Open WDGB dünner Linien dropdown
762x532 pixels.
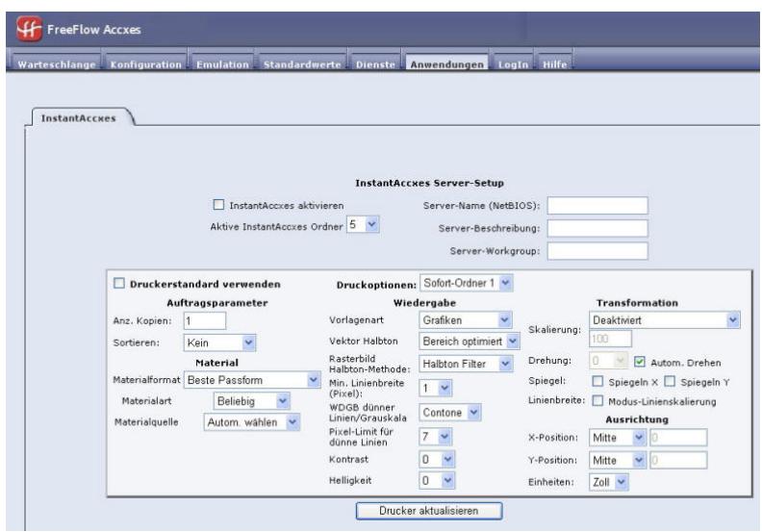click(x=450, y=413)
